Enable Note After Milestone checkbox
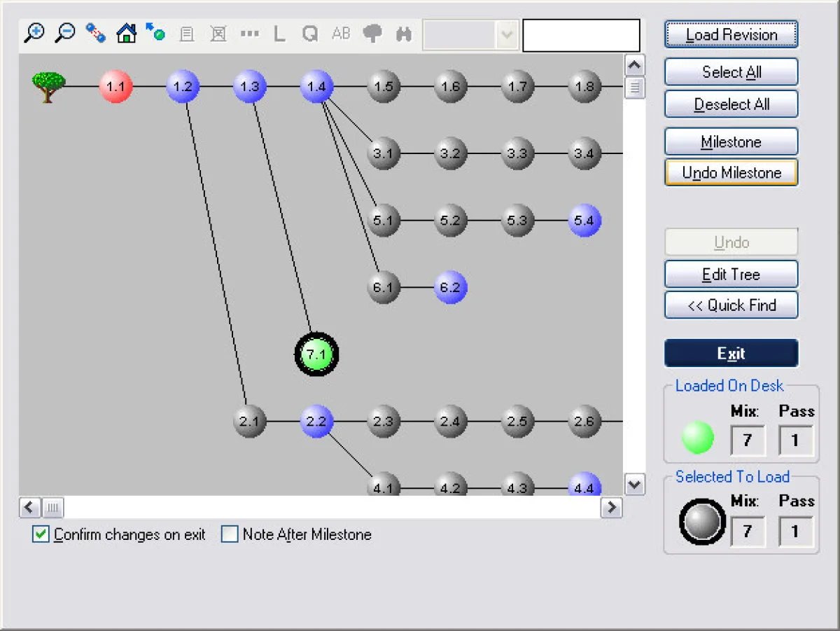This screenshot has width=840, height=631. pos(230,534)
